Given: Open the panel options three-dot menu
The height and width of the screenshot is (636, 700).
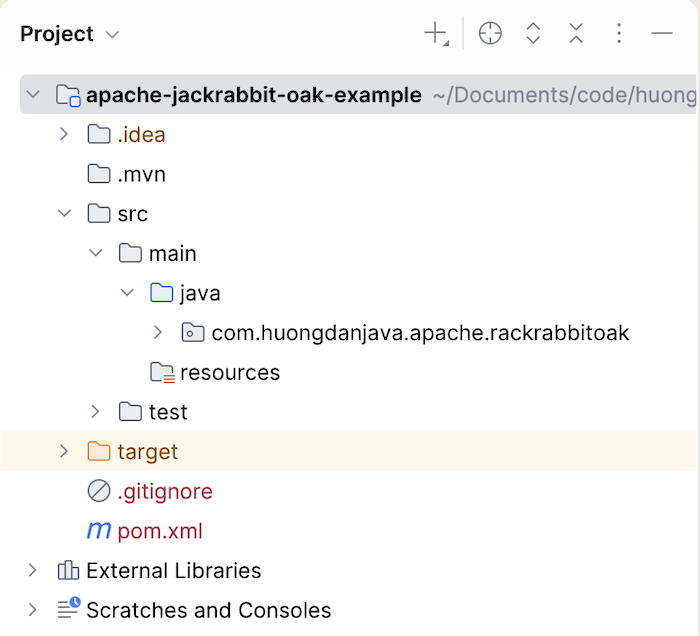Looking at the screenshot, I should (619, 34).
